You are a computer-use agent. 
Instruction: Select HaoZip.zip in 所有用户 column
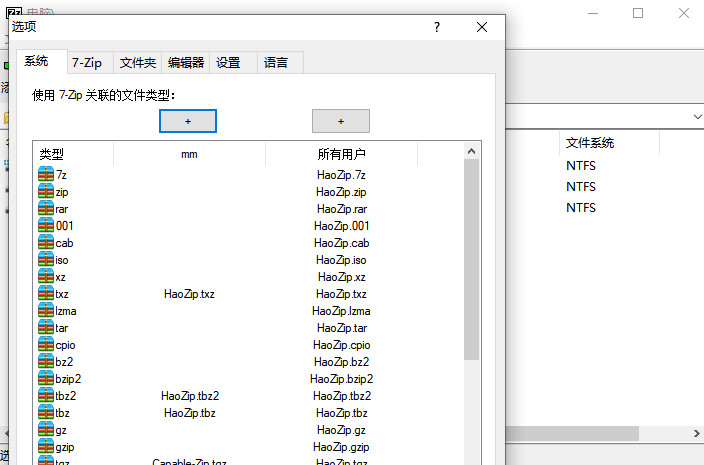341,192
